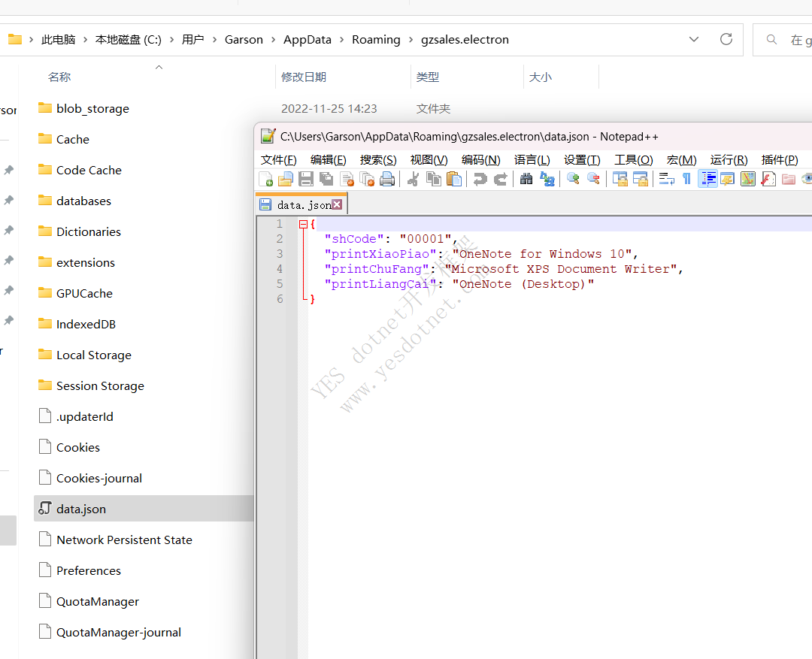Expand the chevron after Roaming breadcrumb

[411, 40]
